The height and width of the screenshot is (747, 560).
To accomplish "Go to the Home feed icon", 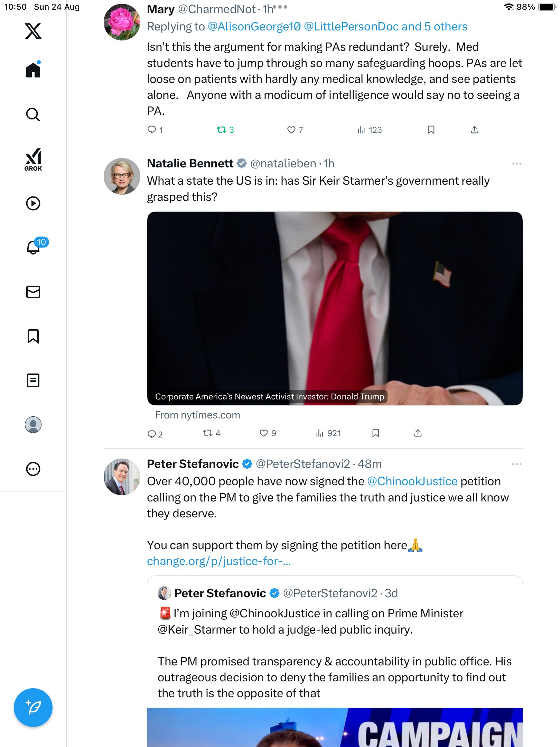I will [33, 70].
